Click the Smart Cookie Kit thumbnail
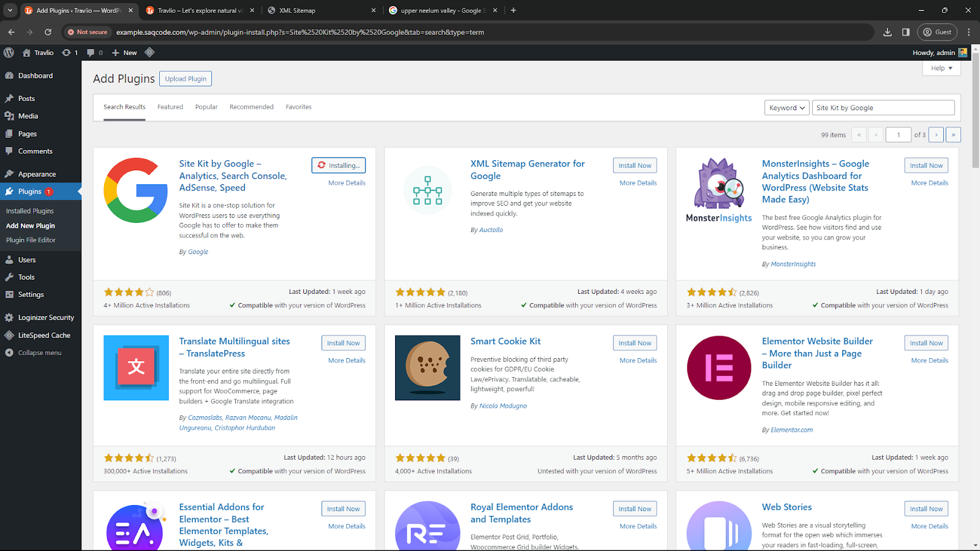 pos(428,368)
